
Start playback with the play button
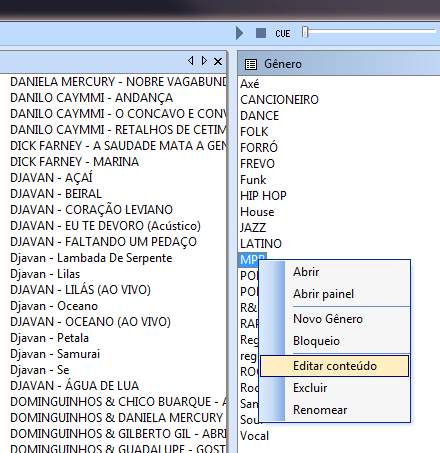click(x=239, y=33)
